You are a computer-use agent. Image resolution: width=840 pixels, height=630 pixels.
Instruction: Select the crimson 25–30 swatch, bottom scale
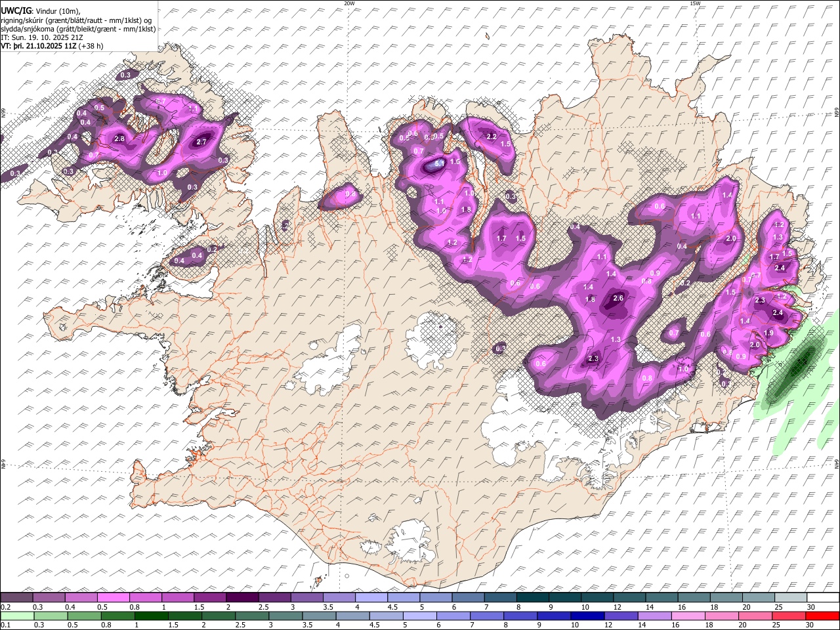tap(788, 616)
